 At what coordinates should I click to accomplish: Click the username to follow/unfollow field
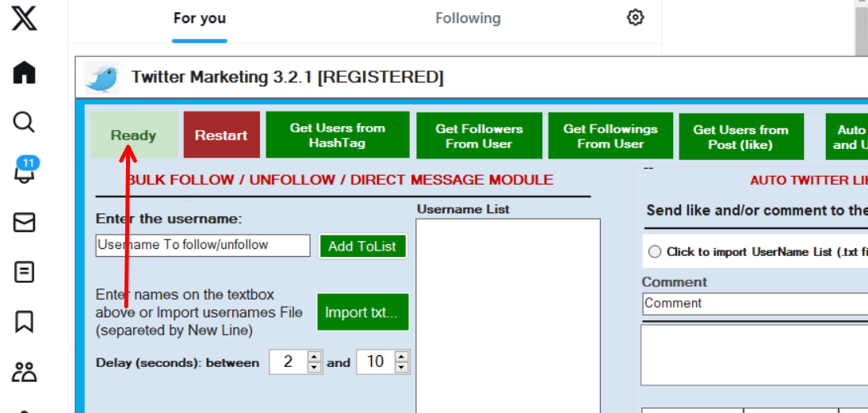(x=202, y=245)
